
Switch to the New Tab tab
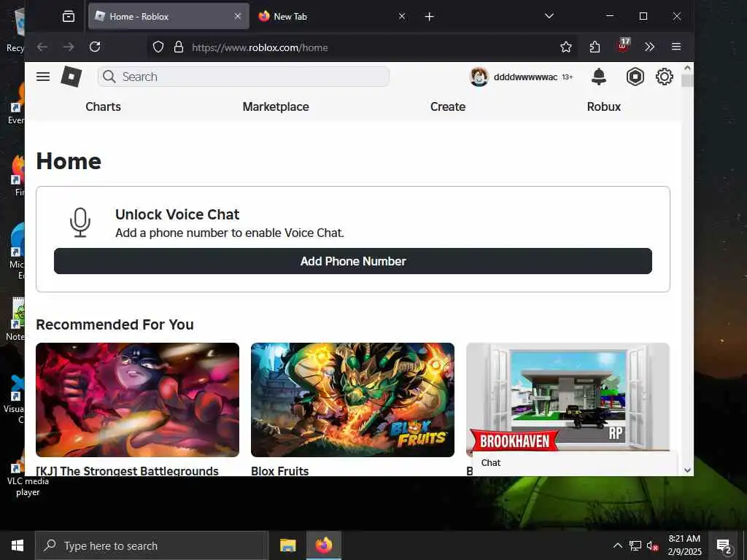(333, 16)
